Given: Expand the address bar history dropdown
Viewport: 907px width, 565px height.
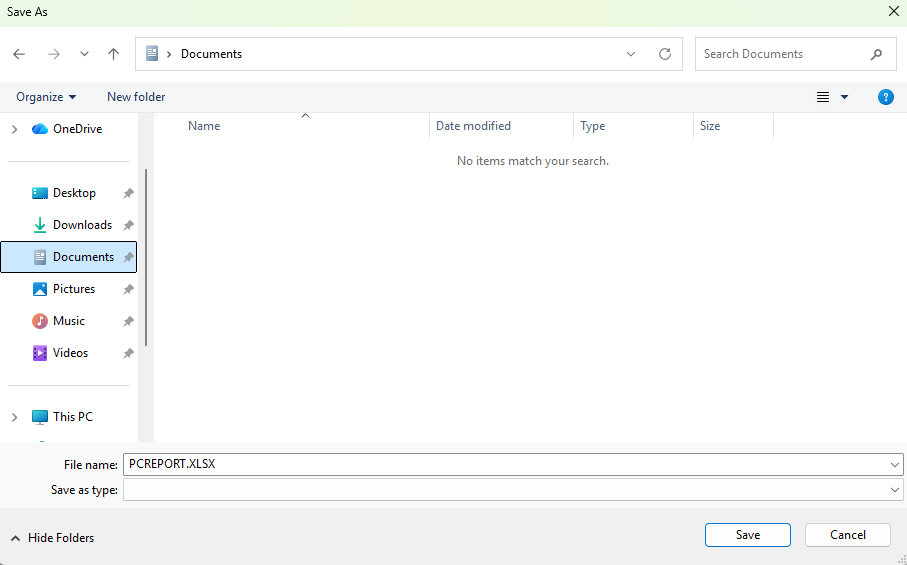Looking at the screenshot, I should pos(631,54).
